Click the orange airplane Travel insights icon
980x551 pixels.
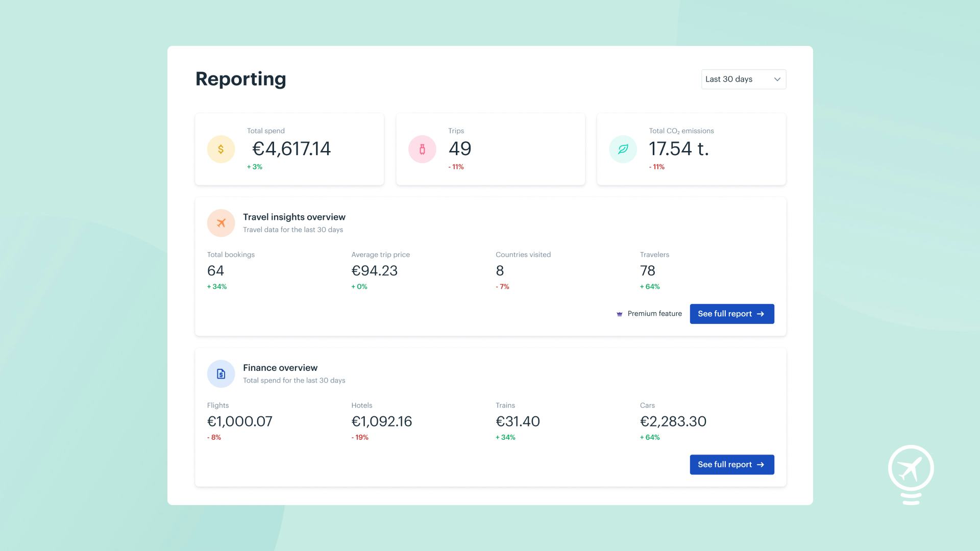(x=220, y=223)
